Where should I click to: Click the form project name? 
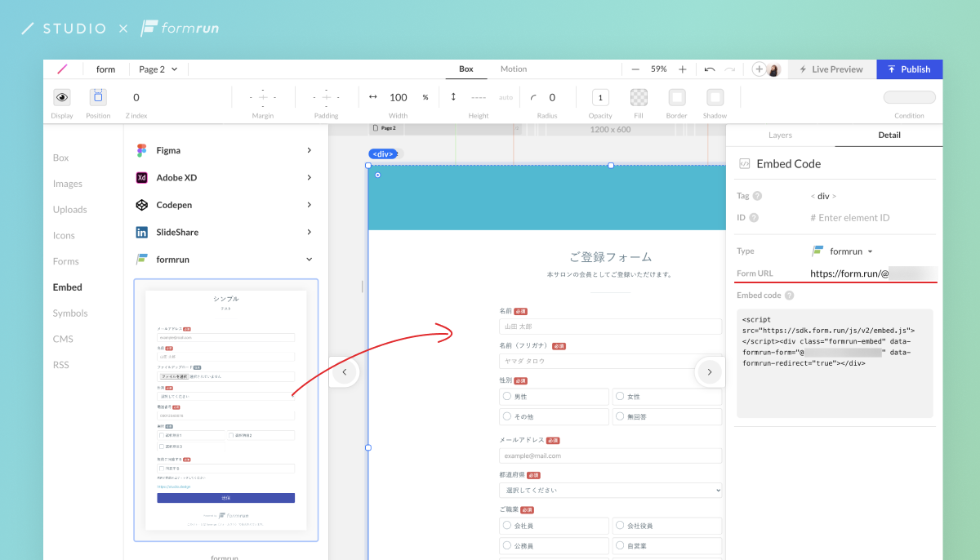[106, 69]
